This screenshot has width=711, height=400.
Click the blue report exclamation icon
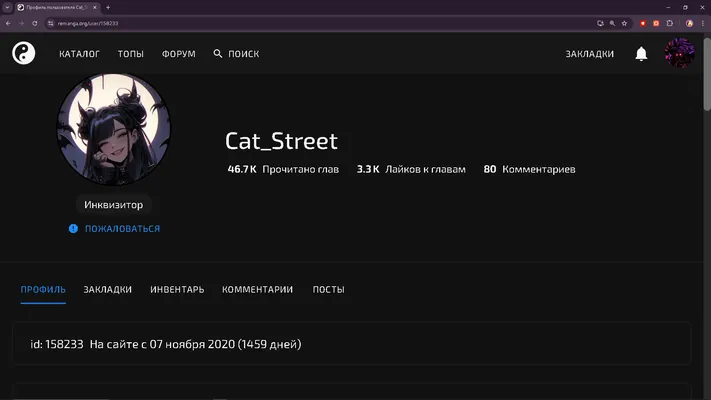[73, 229]
